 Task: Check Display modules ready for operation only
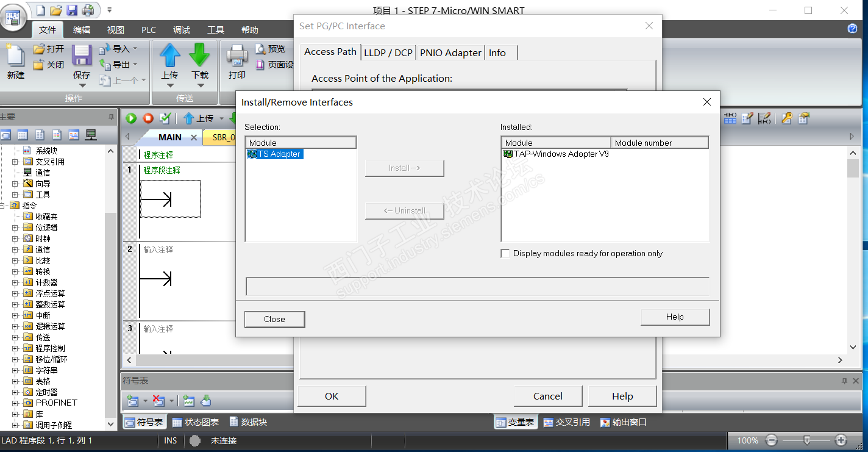coord(505,253)
